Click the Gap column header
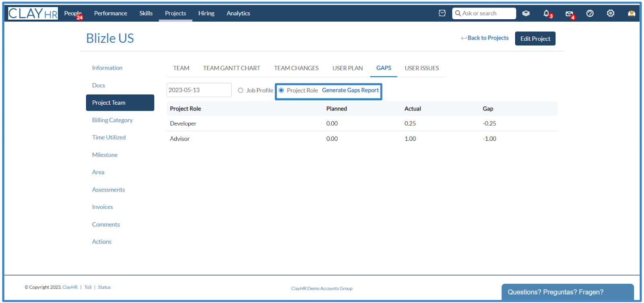 point(488,109)
